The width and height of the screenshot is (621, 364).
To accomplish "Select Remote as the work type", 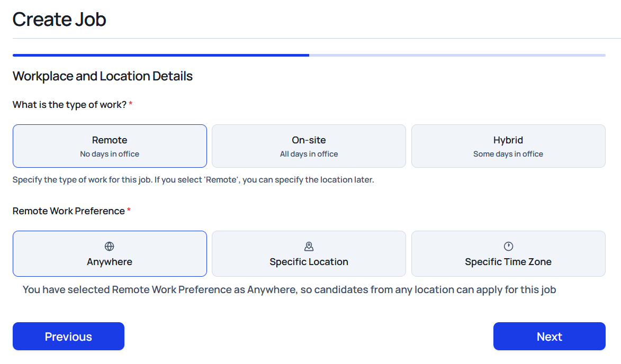I will click(110, 146).
